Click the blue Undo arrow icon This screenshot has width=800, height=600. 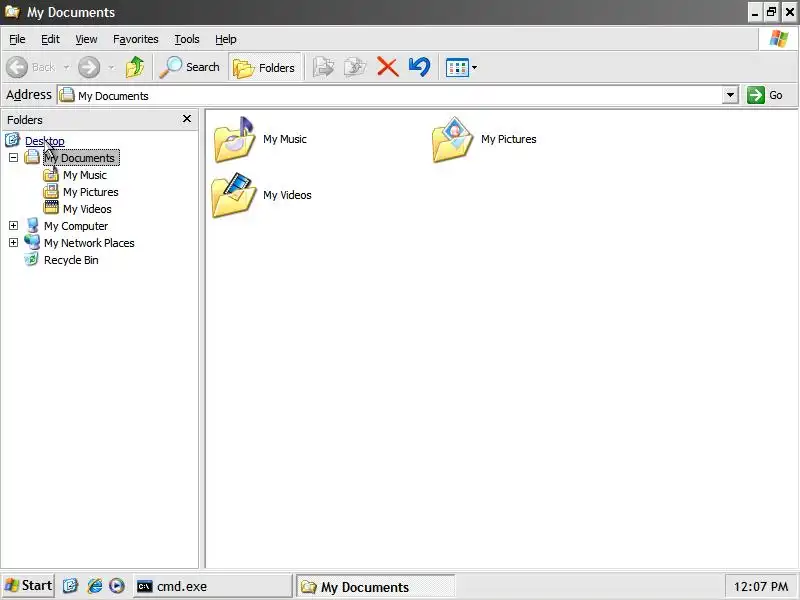(x=419, y=67)
